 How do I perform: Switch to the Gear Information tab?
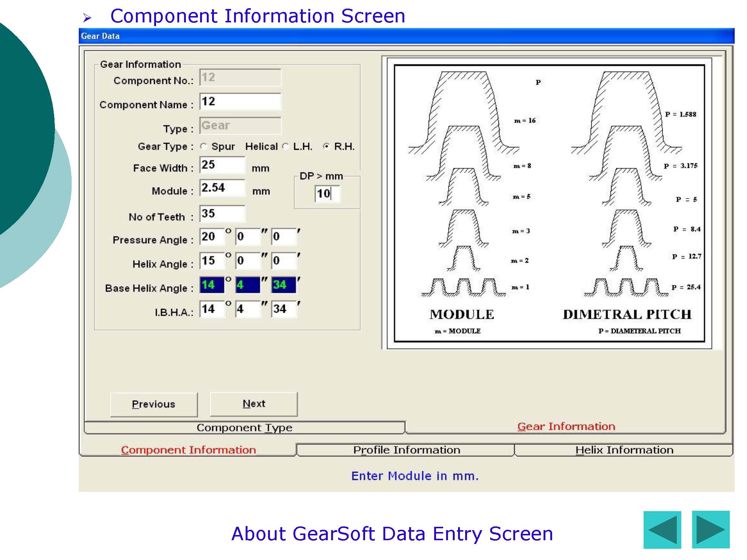[566, 426]
